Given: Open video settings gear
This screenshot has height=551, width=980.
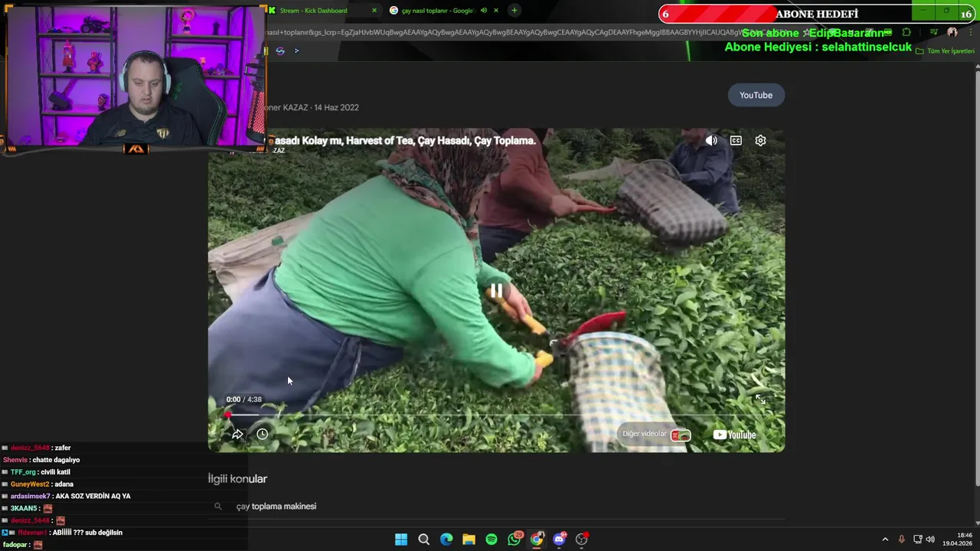Looking at the screenshot, I should [x=760, y=141].
